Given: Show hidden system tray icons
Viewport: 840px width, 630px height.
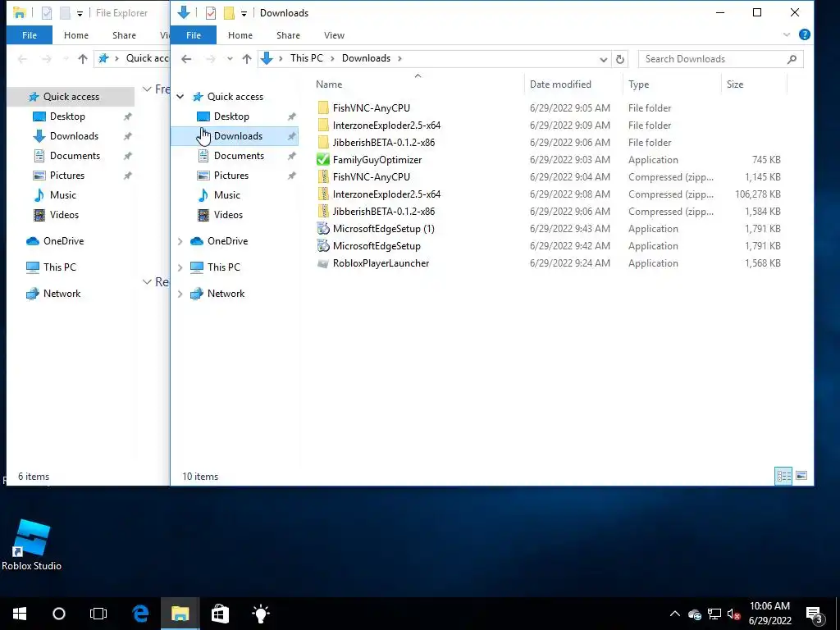Looking at the screenshot, I should [675, 614].
